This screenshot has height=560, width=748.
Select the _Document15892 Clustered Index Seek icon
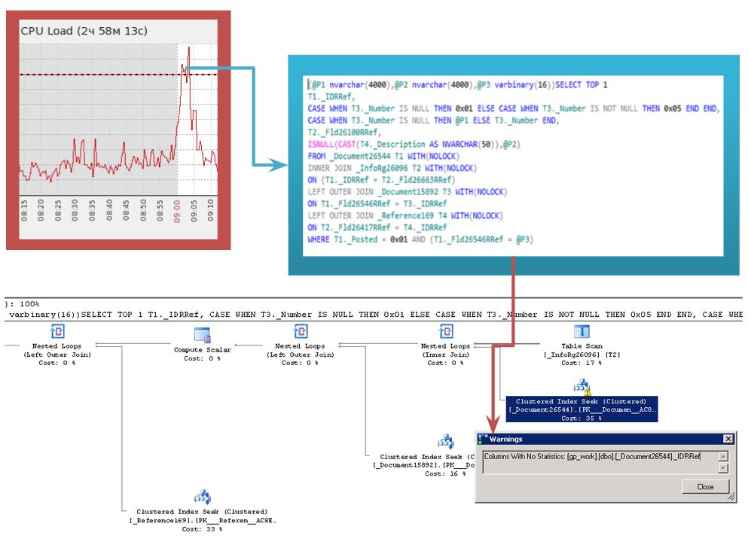pos(446,441)
